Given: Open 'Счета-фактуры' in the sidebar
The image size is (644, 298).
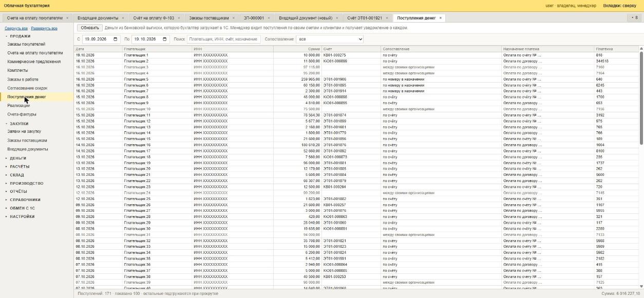Looking at the screenshot, I should click(x=22, y=114).
